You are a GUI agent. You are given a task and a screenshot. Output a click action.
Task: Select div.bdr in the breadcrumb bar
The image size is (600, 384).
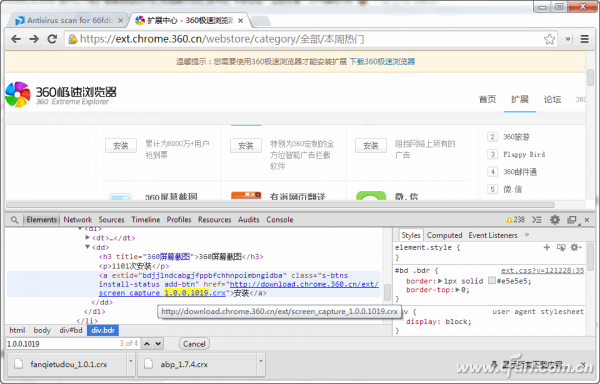[x=103, y=330]
